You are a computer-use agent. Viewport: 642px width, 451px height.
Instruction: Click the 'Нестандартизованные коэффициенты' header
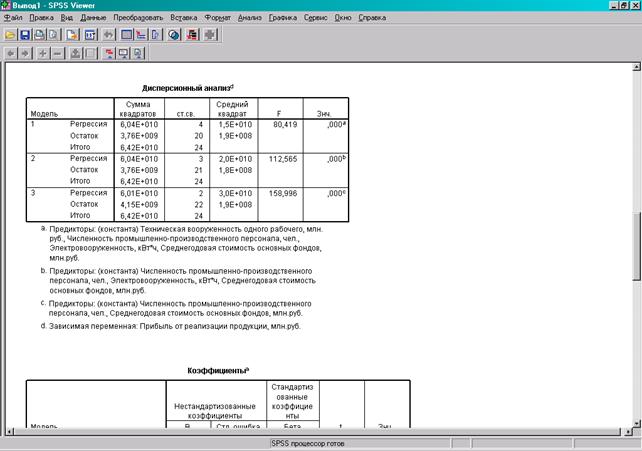pos(215,410)
